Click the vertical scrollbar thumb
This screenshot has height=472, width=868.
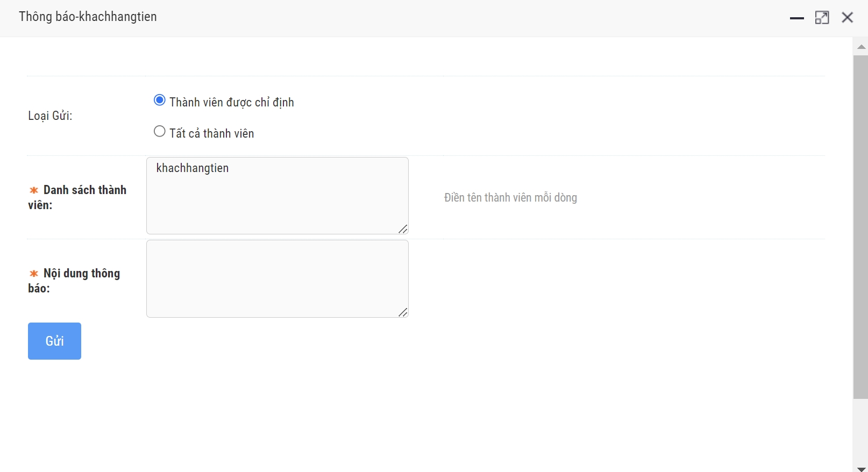[860, 226]
